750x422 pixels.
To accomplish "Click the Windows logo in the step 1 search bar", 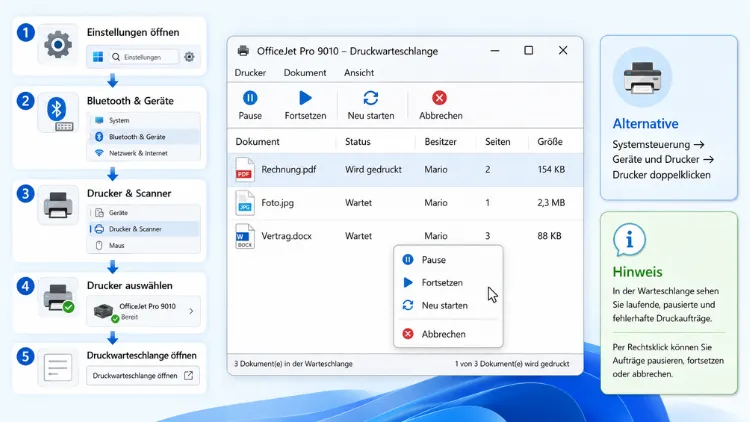I will (98, 57).
